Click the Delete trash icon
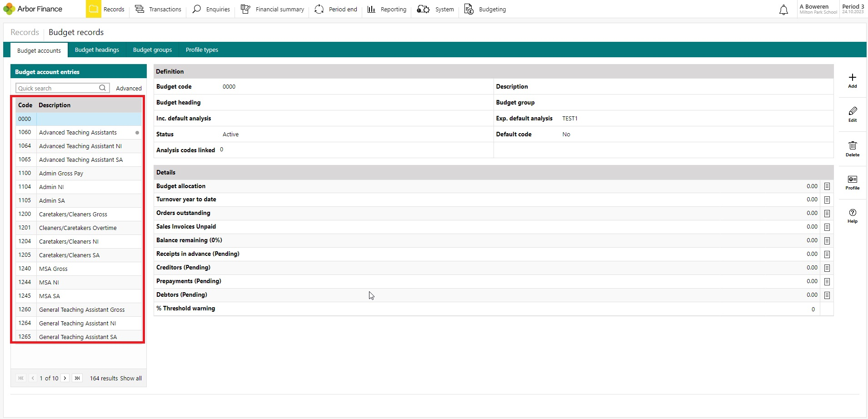The width and height of the screenshot is (868, 419). point(853,145)
